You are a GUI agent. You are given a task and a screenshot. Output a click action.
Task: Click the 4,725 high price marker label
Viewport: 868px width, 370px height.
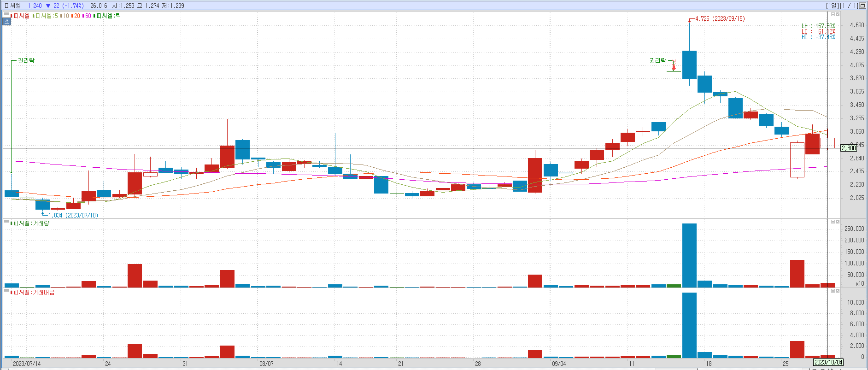(x=719, y=19)
